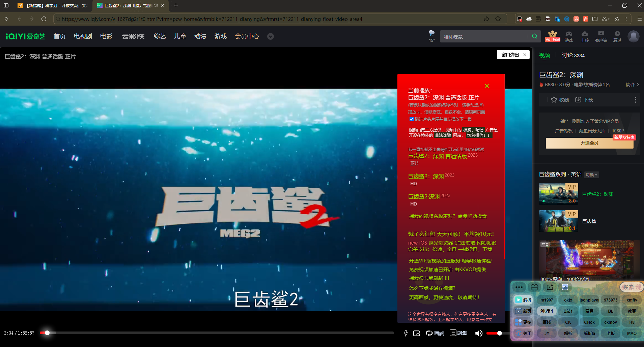This screenshot has width=644, height=347.
Task: Click the 开通会员 membership button
Action: pyautogui.click(x=589, y=143)
